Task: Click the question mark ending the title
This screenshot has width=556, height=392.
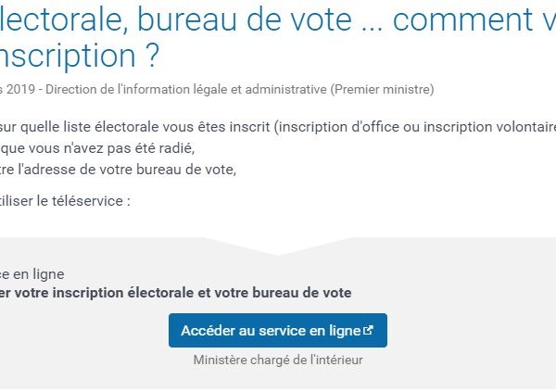Action: [x=153, y=56]
